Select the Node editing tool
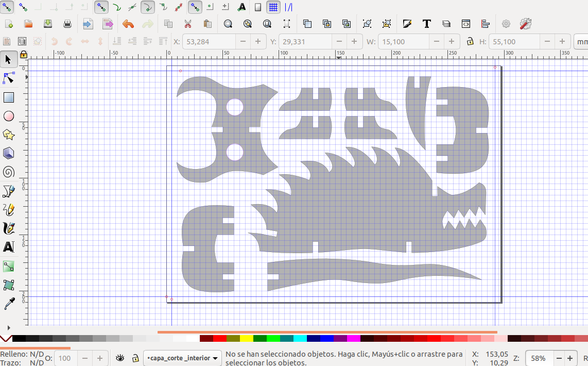 [8, 78]
